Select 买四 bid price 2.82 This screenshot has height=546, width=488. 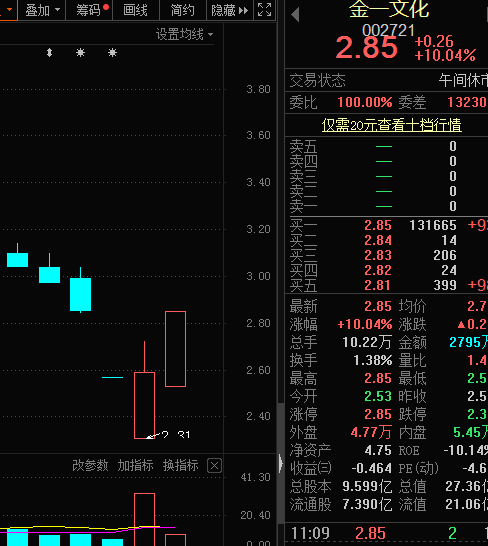(x=378, y=270)
